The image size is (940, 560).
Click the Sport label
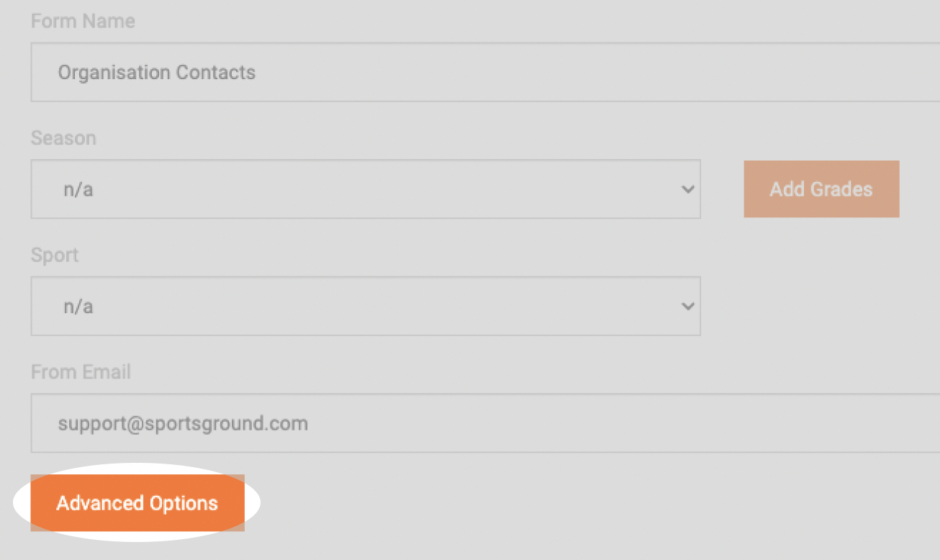pyautogui.click(x=55, y=255)
